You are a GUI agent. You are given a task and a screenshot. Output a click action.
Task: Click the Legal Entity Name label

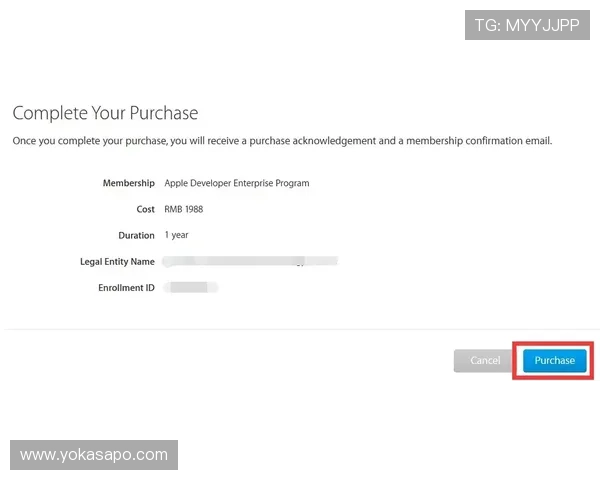[117, 262]
